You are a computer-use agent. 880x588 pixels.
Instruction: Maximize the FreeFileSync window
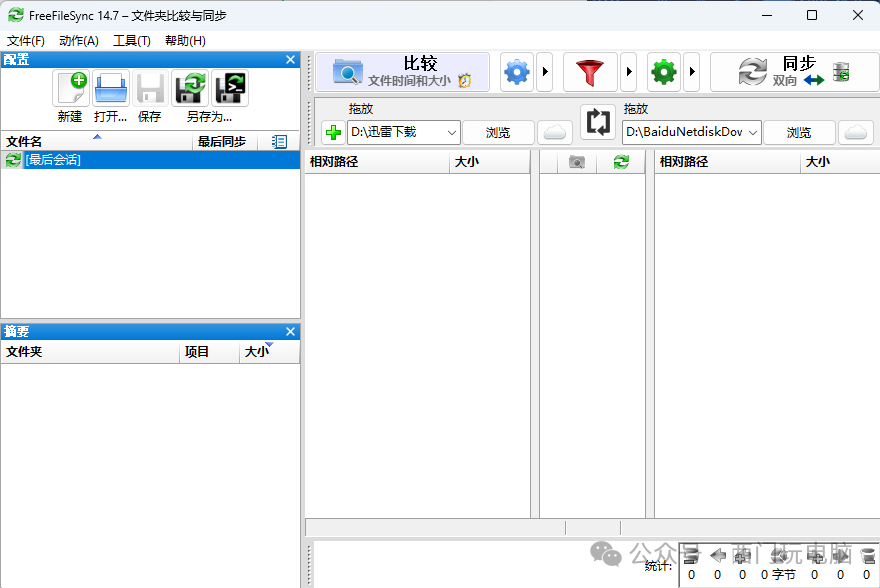812,15
